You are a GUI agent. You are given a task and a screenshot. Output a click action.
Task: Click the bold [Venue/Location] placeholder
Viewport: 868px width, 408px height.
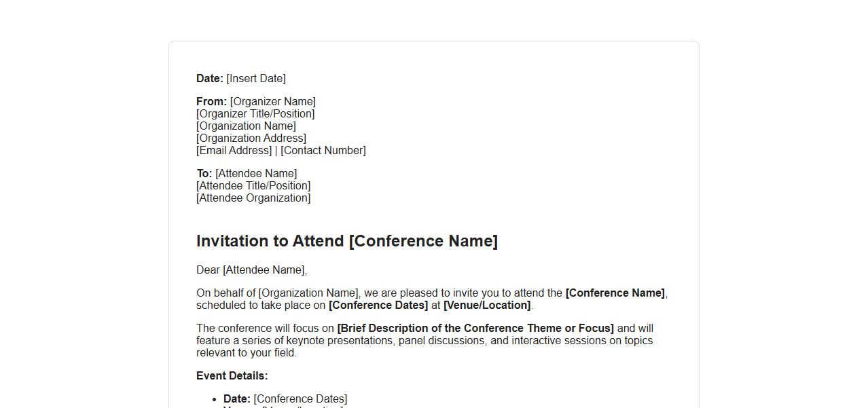click(x=487, y=305)
